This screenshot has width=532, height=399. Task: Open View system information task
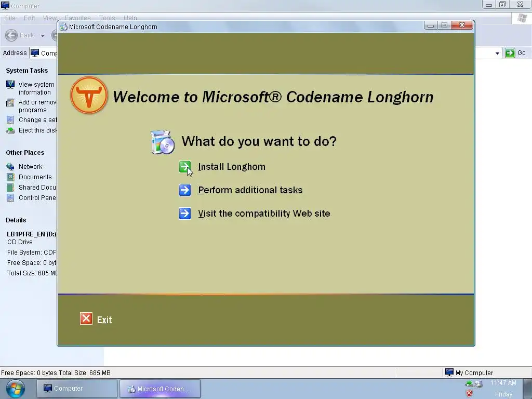point(36,88)
